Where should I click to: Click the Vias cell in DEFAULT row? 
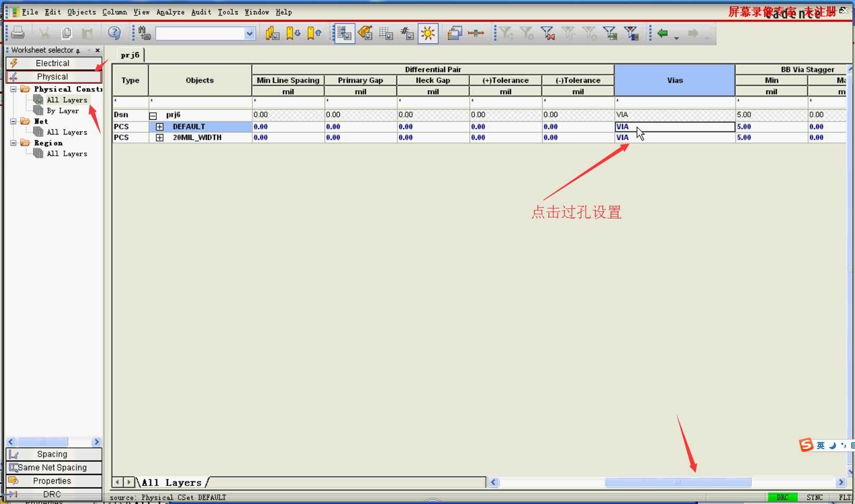(x=675, y=127)
